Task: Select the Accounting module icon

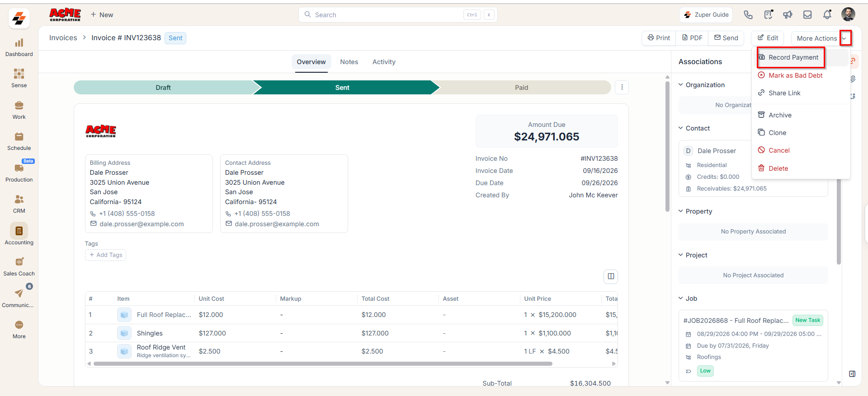Action: [x=19, y=231]
